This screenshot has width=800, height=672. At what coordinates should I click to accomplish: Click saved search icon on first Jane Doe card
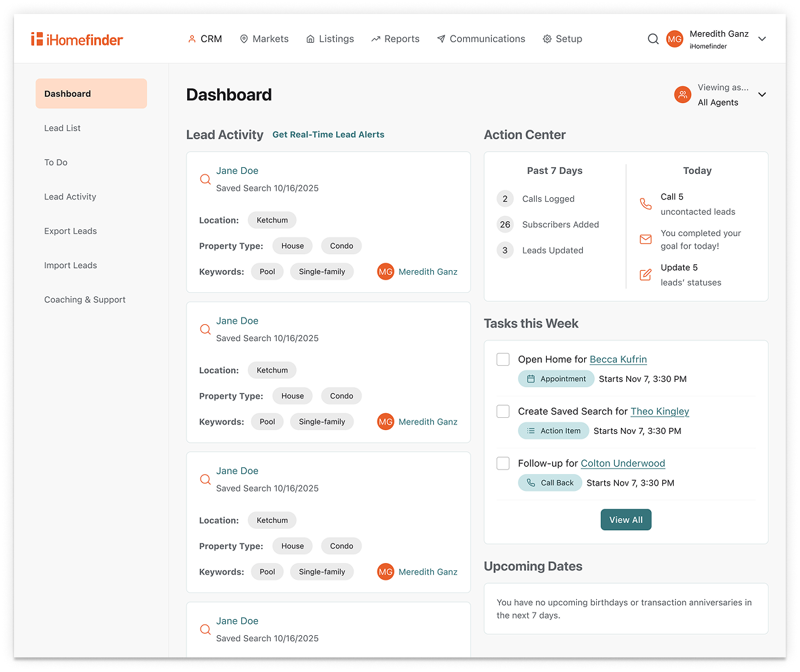205,179
